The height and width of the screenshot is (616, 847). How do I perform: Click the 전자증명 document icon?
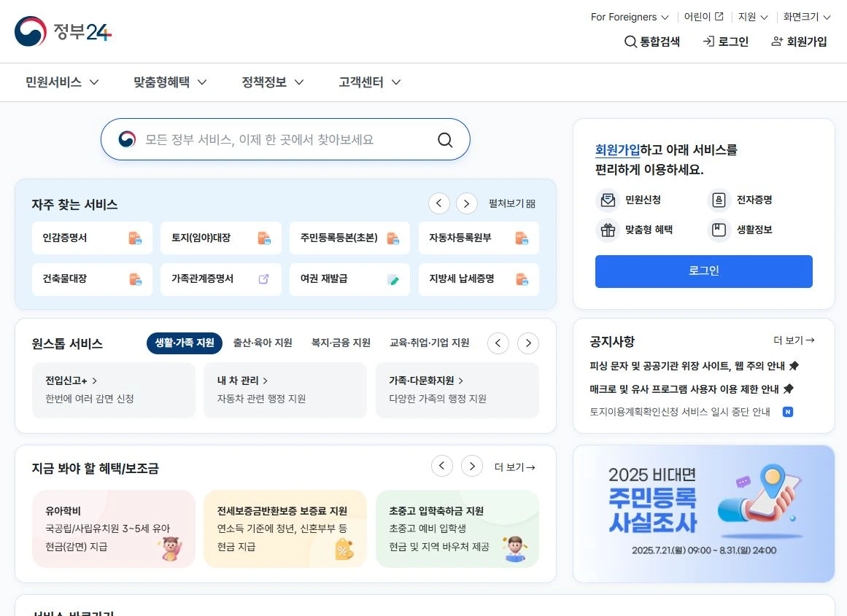click(x=719, y=199)
